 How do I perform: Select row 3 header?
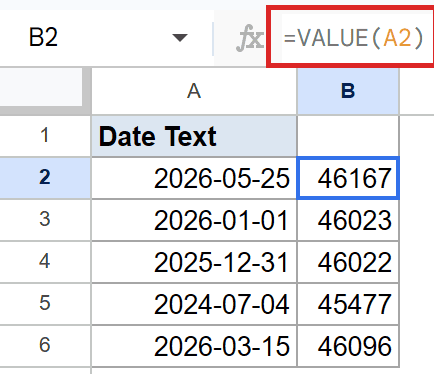pyautogui.click(x=45, y=220)
